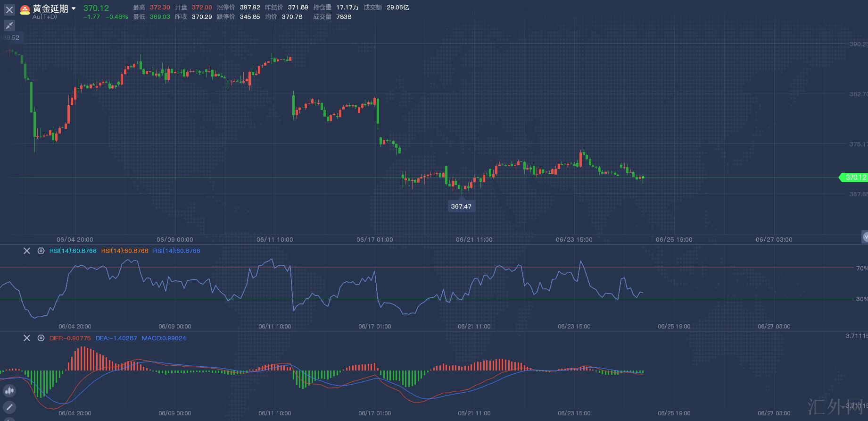The image size is (868, 421).
Task: Close the gold chart with top-left X
Action: coord(9,10)
